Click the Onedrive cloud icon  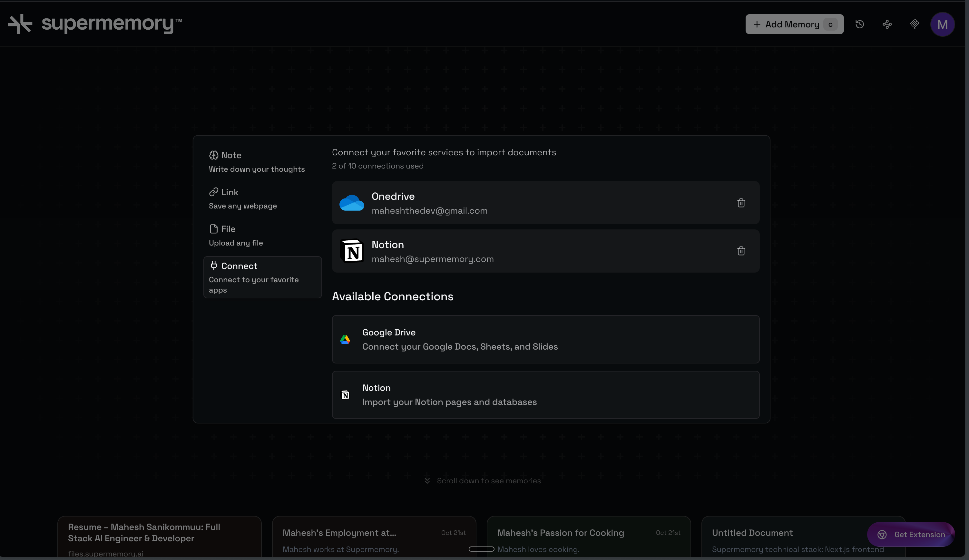[351, 203]
